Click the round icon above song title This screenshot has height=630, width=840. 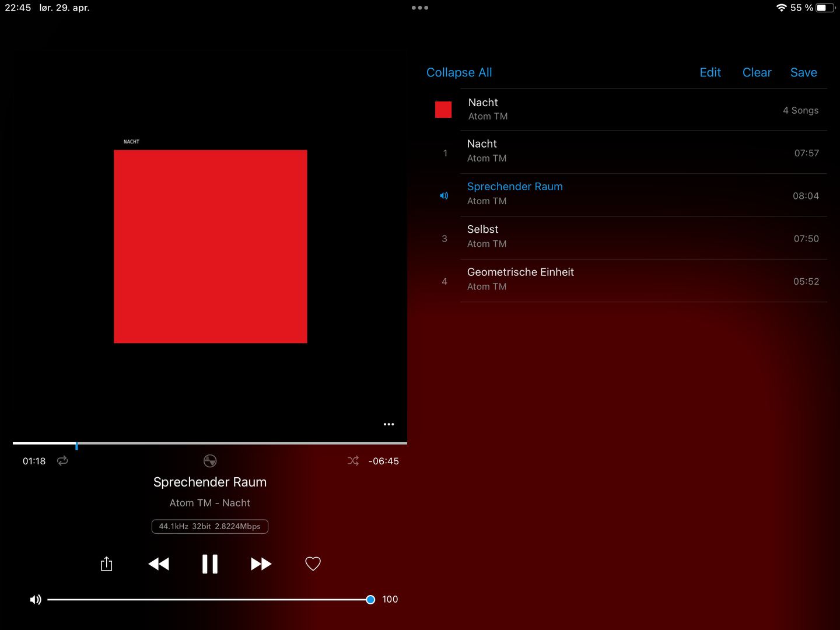[210, 461]
